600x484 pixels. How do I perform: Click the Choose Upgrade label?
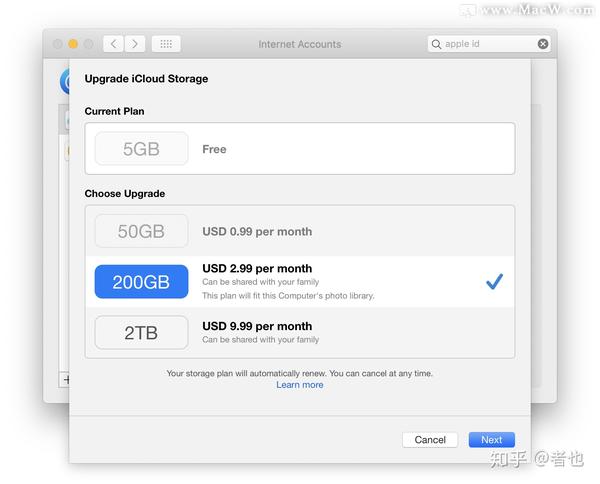pos(125,194)
